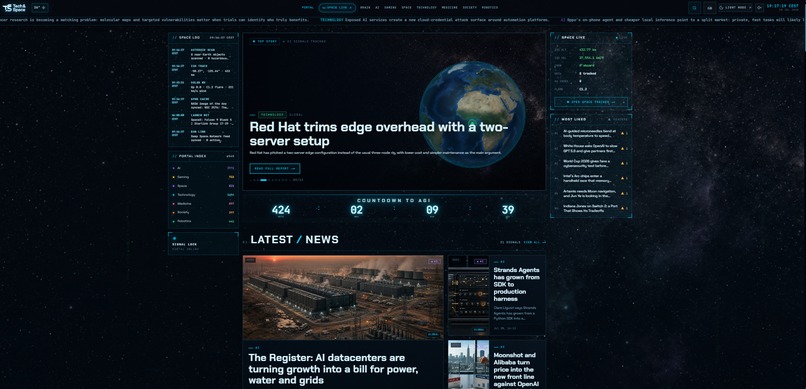Switch to the Space nav item

point(406,8)
